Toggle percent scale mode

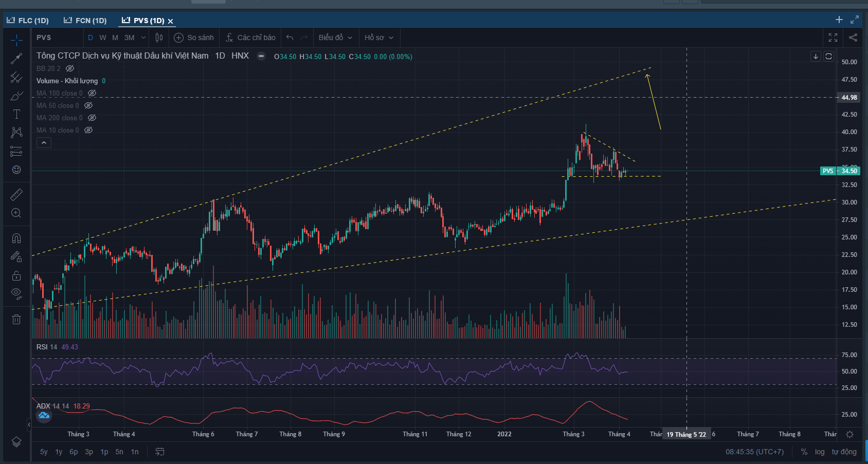(x=804, y=452)
